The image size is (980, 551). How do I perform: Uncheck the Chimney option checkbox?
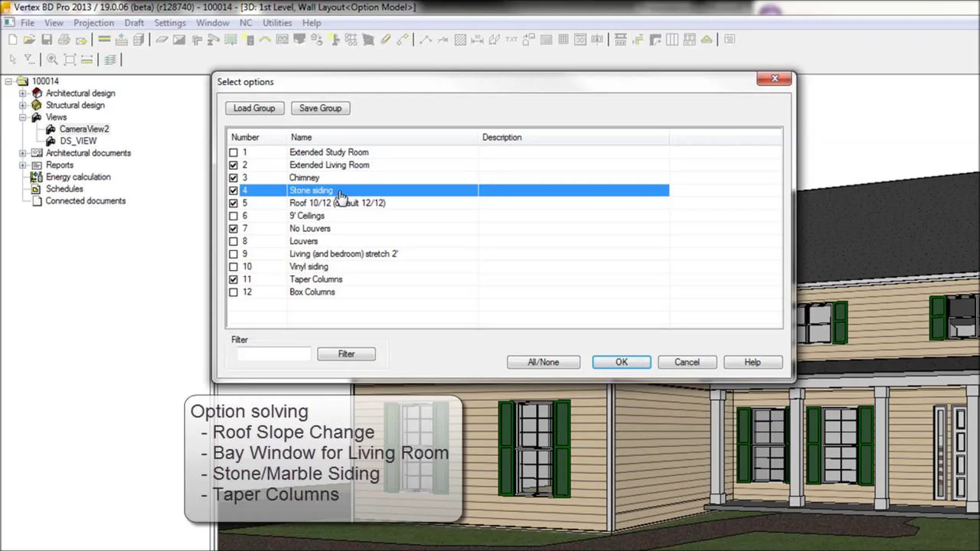pyautogui.click(x=234, y=178)
